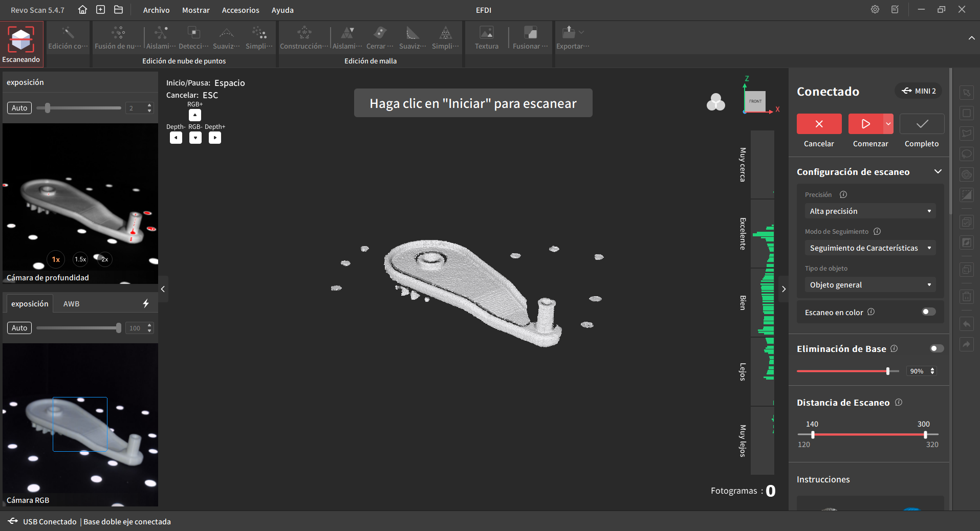Viewport: 980px width, 531px height.
Task: Click the RGB+ up arrow button
Action: [195, 115]
